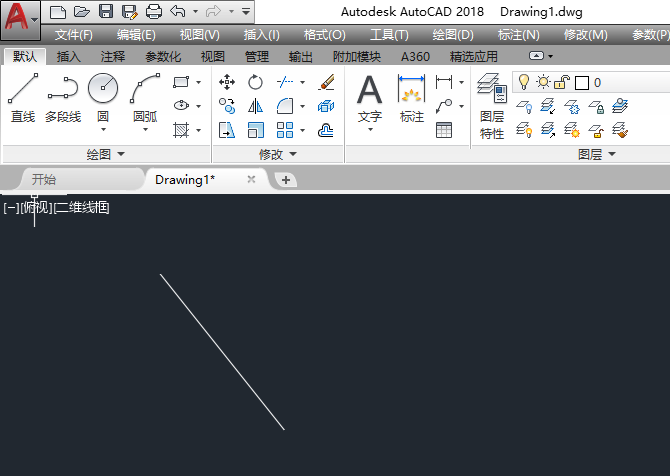Open the 视图(V) menu

(x=199, y=35)
